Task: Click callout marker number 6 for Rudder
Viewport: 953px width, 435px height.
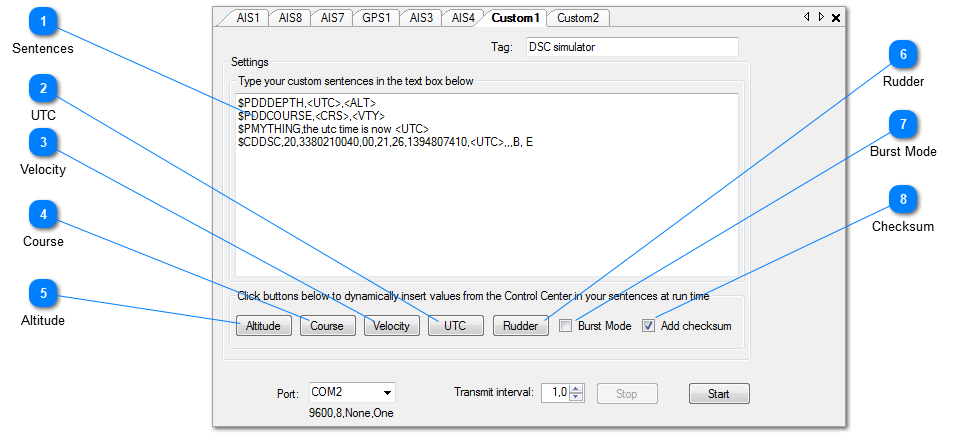Action: 903,54
